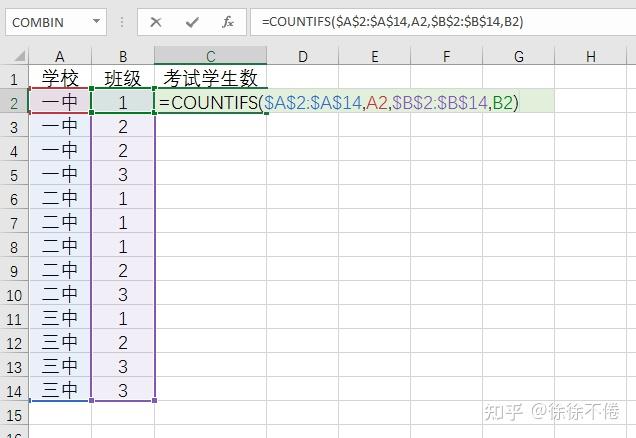
Task: Open the Insert Function fx dialog
Action: [x=228, y=22]
